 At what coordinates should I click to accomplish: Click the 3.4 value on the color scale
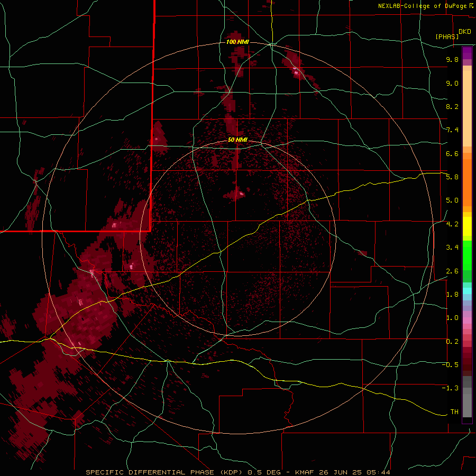click(x=452, y=248)
